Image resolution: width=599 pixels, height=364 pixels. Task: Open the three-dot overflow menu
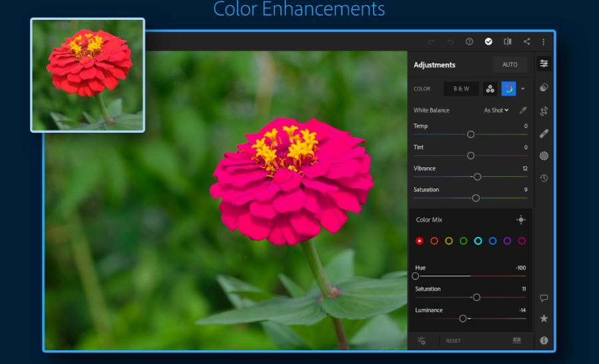point(543,42)
